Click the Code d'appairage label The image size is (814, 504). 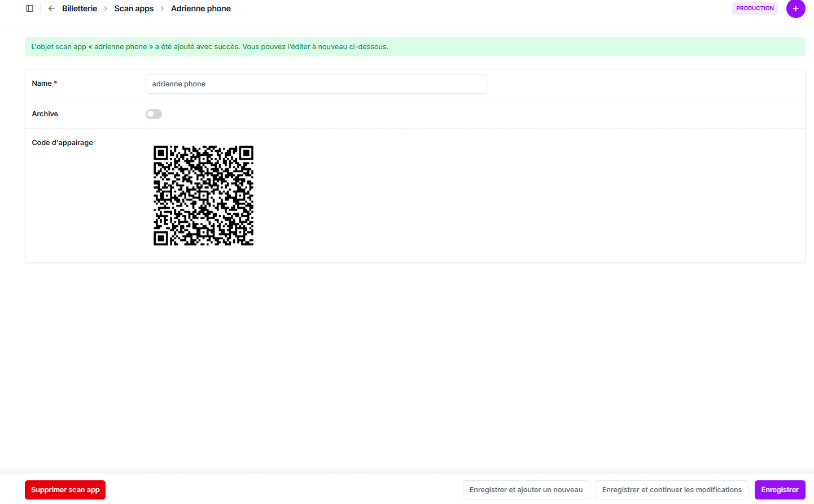[62, 143]
